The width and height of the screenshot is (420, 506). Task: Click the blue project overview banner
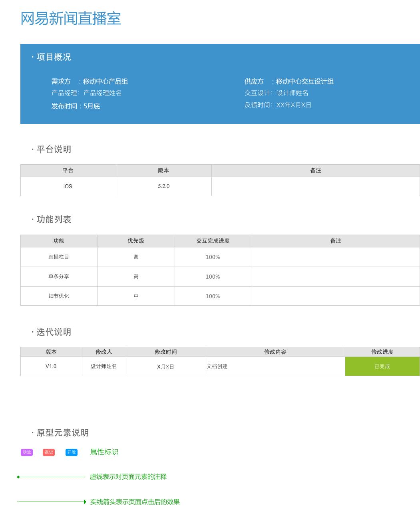220,84
